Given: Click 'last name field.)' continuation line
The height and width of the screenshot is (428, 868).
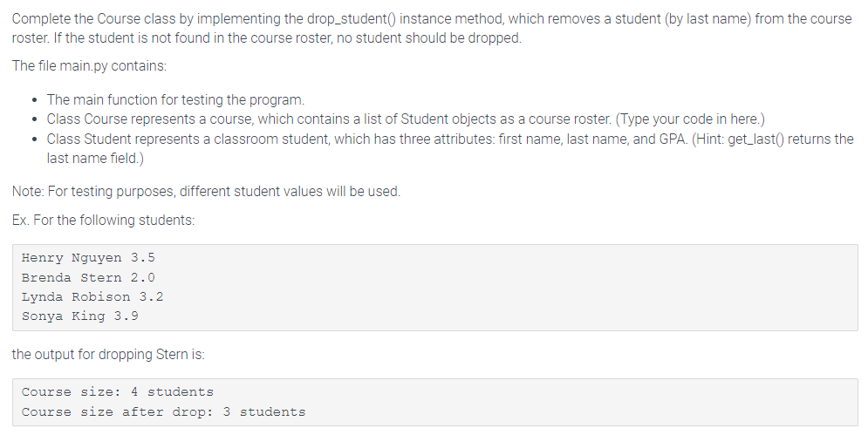Looking at the screenshot, I should tap(95, 159).
